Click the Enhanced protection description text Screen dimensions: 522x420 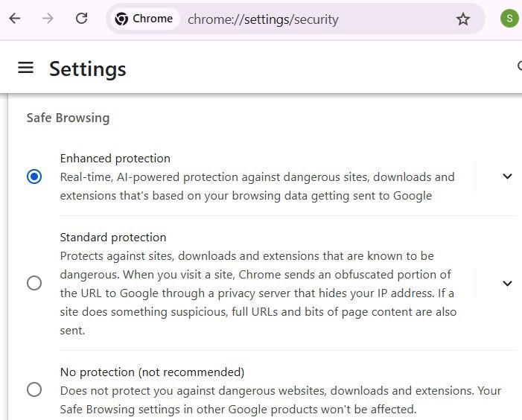[x=257, y=186]
